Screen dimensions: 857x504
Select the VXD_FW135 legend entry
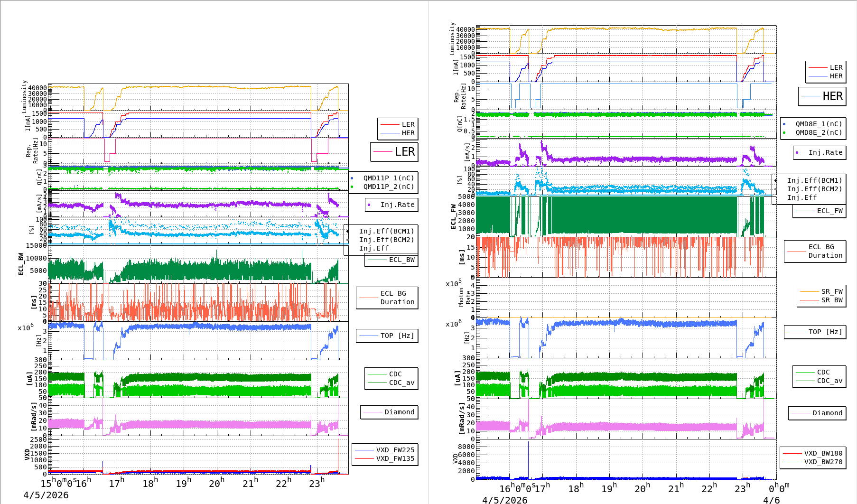(395, 458)
